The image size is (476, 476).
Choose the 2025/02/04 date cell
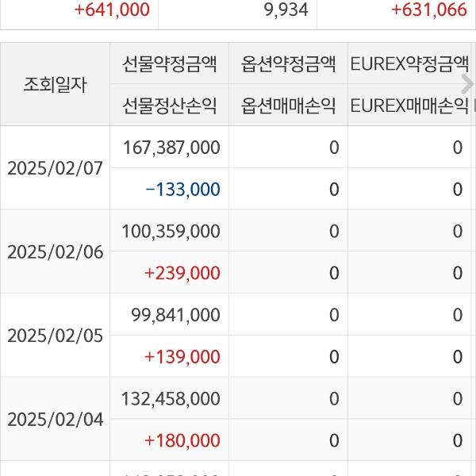[55, 420]
